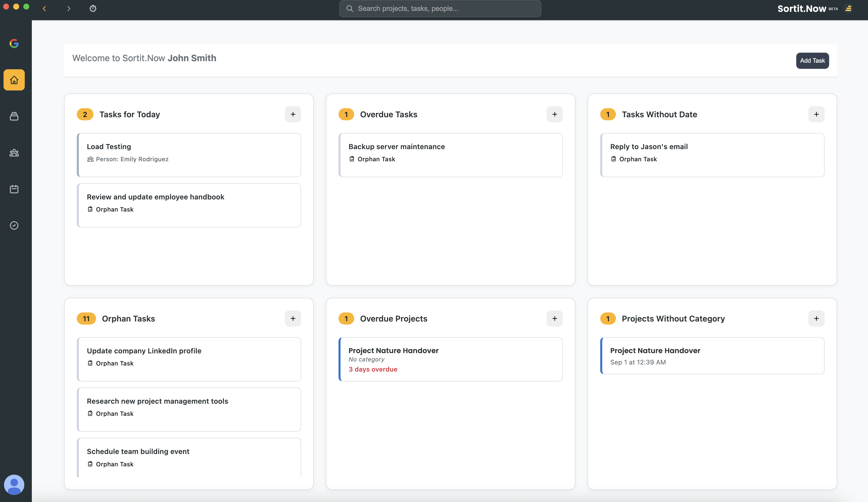868x502 pixels.
Task: Open overdue Project Nature Handover card
Action: coord(450,359)
